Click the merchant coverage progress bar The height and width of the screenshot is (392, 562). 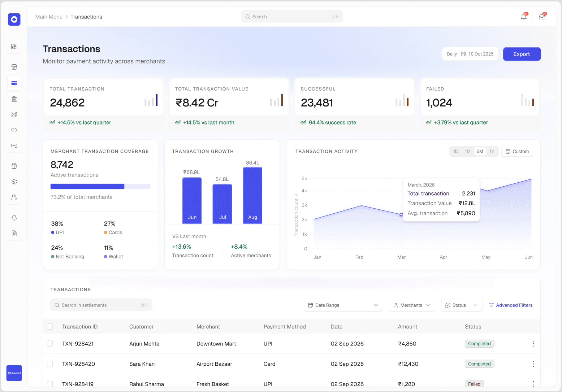point(100,186)
